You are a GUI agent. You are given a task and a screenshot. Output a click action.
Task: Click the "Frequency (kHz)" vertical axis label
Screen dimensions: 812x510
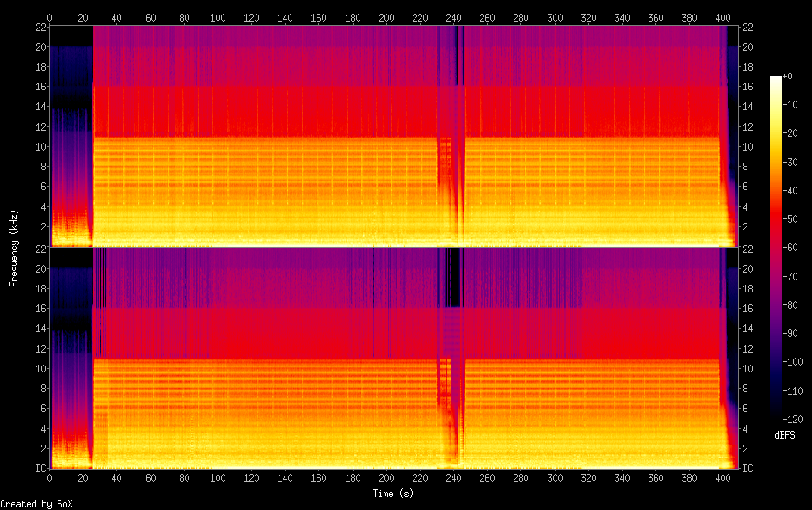pos(14,248)
